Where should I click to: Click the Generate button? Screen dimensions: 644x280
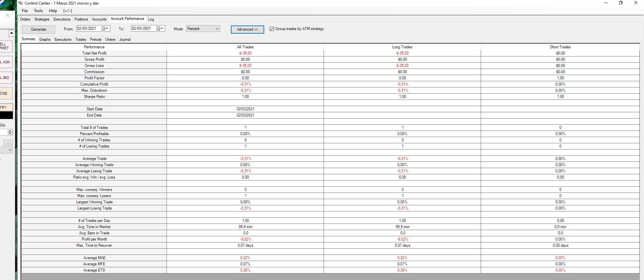(x=39, y=29)
